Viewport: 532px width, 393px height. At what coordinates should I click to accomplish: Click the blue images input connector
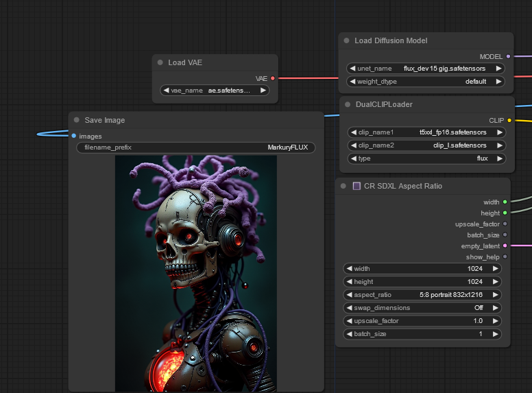(x=73, y=136)
